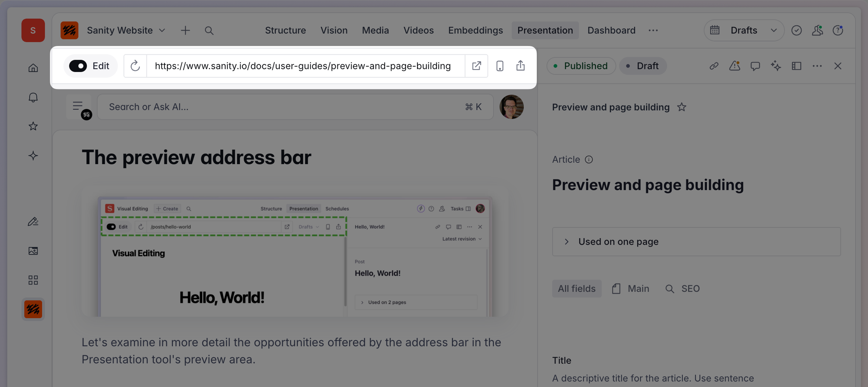868x387 pixels.
Task: Click the tasks checkmark circle icon
Action: [796, 30]
